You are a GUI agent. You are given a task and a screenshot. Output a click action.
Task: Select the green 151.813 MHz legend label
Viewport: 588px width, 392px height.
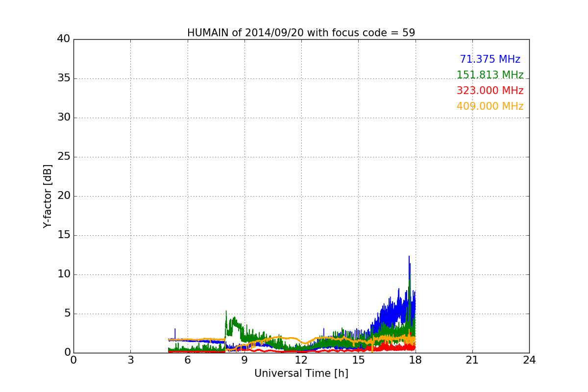pyautogui.click(x=490, y=75)
